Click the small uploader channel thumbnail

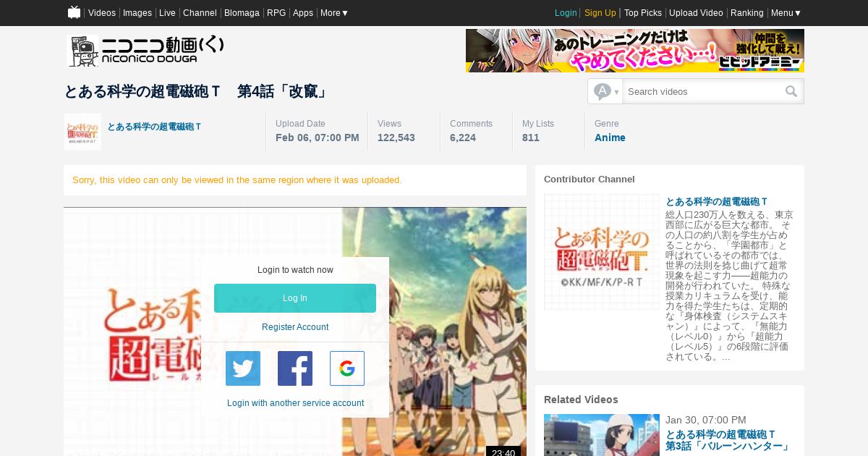coord(82,132)
